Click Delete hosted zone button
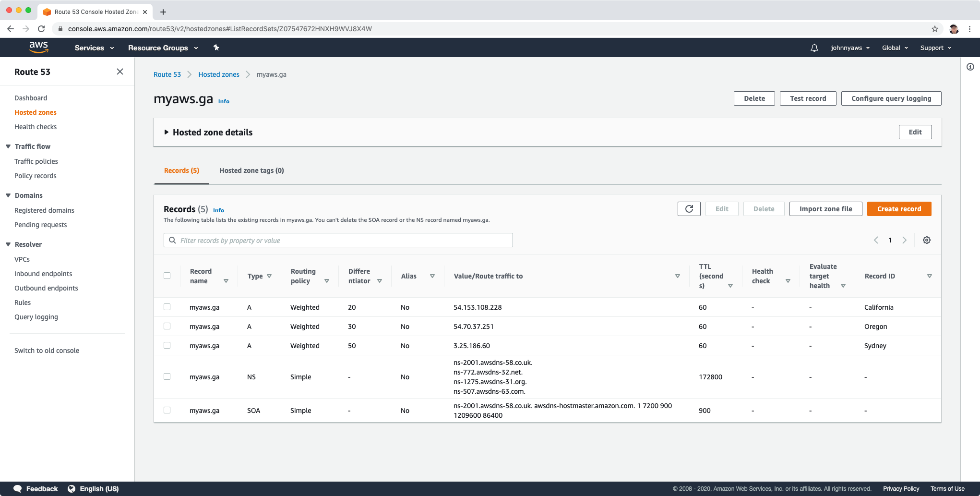The width and height of the screenshot is (980, 496). tap(754, 98)
